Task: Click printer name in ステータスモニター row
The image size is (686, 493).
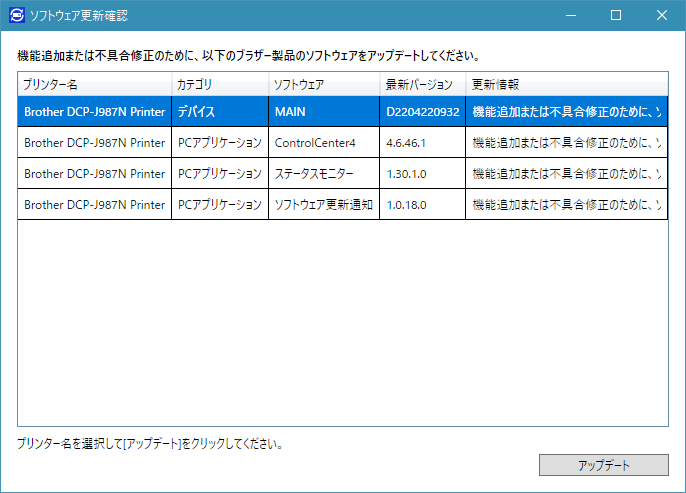Action: click(x=94, y=174)
